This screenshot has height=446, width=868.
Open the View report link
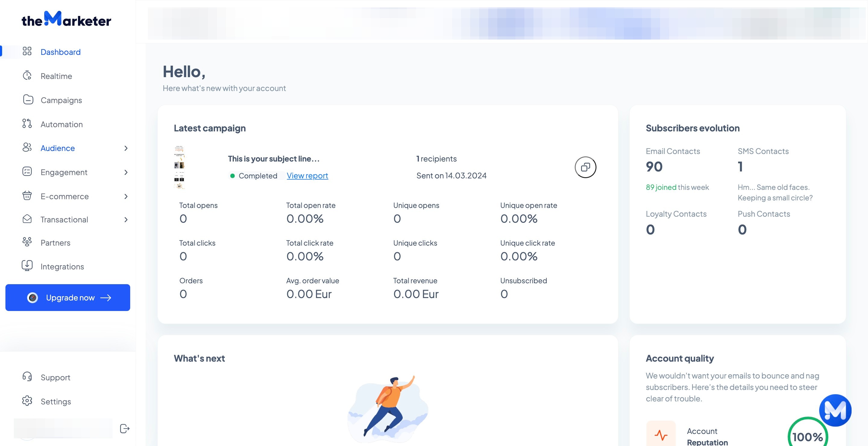click(x=307, y=175)
